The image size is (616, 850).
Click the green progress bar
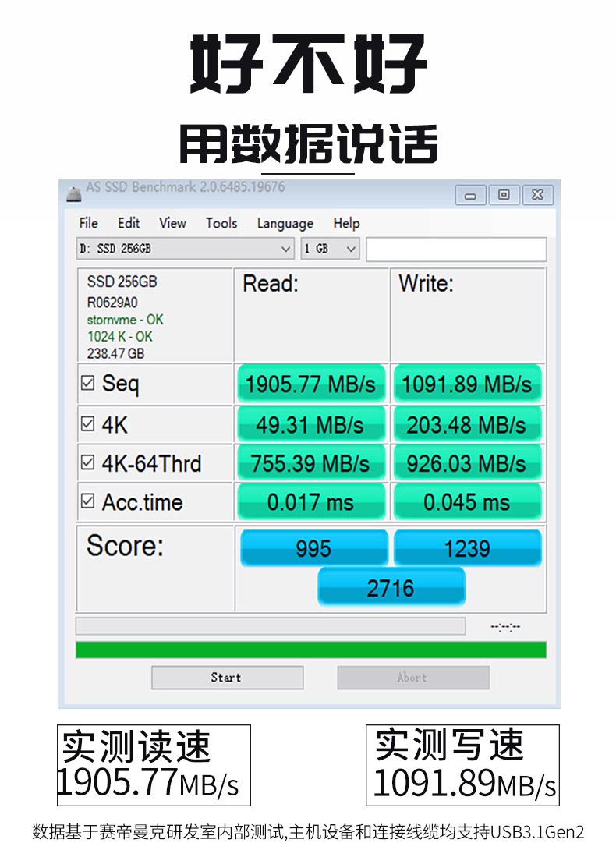[310, 650]
